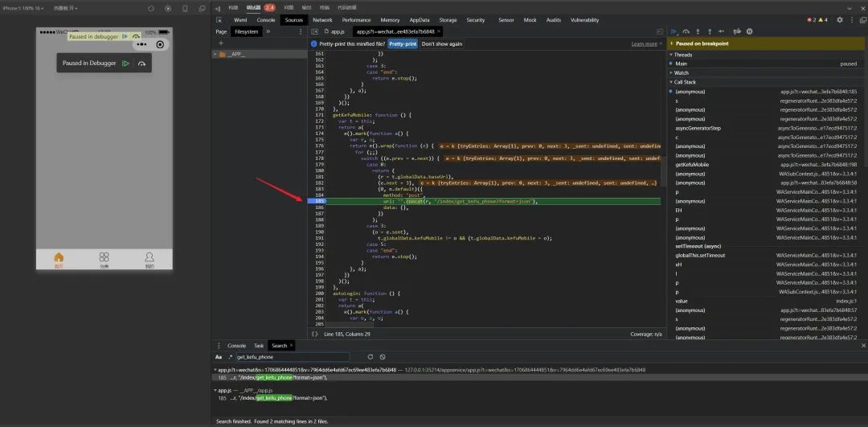Open Filesystem pane more options
The width and height of the screenshot is (868, 427).
coord(301,31)
